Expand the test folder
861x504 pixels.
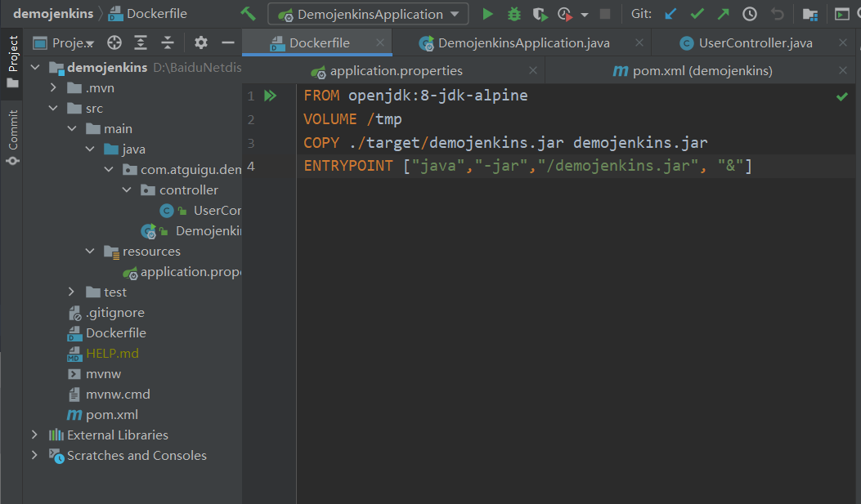point(71,292)
